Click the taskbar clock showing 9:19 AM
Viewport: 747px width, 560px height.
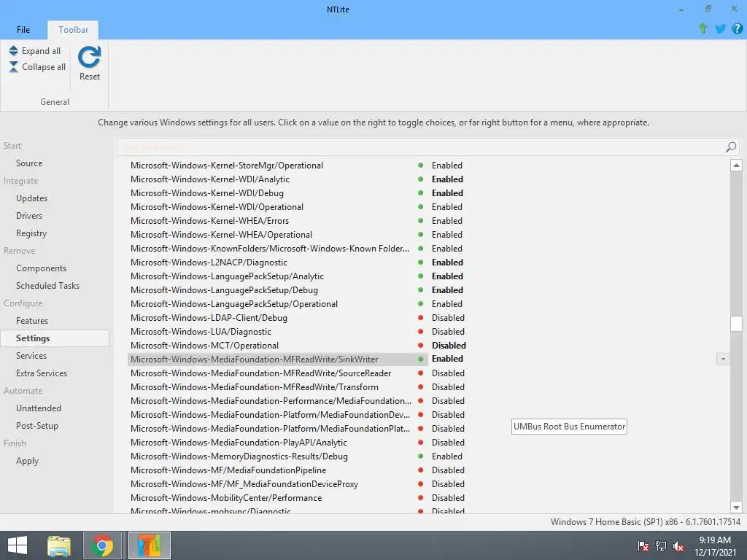(x=715, y=540)
